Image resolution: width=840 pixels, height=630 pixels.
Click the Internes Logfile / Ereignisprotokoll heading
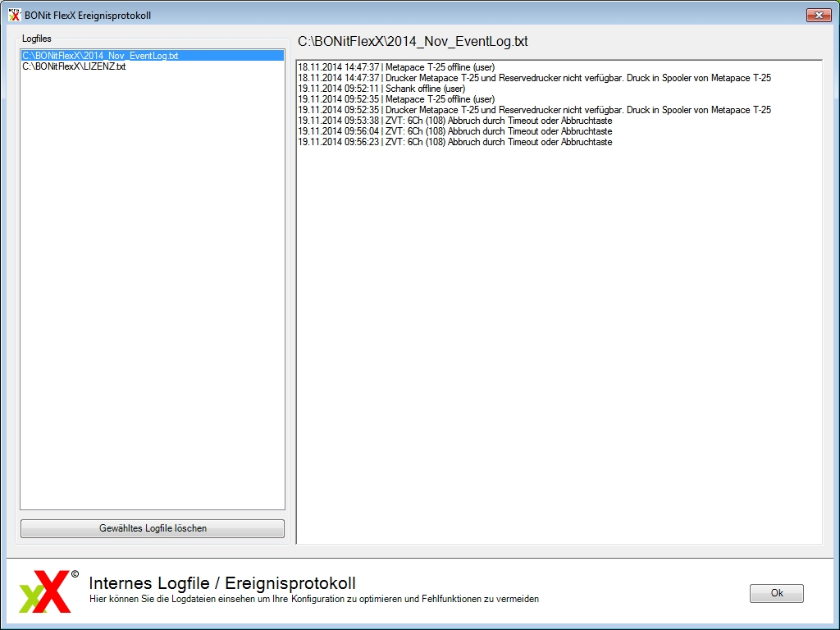point(222,583)
